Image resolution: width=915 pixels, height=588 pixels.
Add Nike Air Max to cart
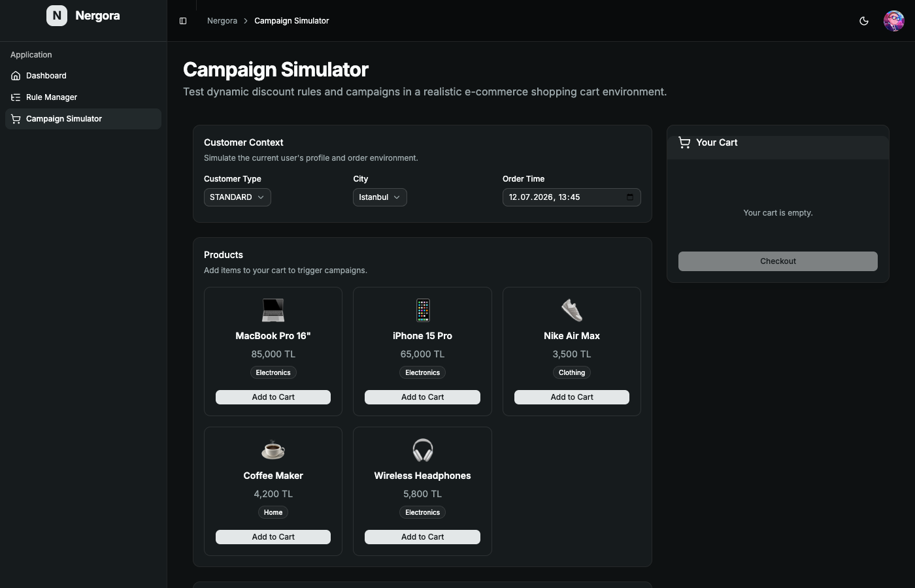572,397
